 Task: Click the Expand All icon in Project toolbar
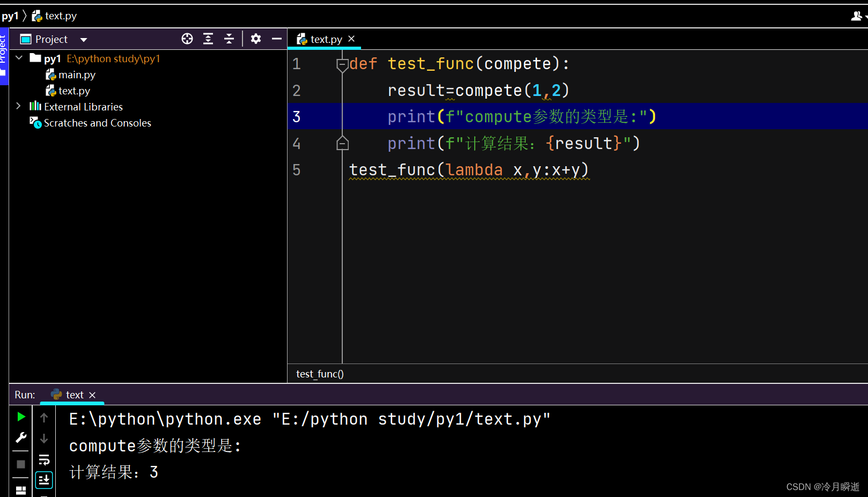coord(208,39)
